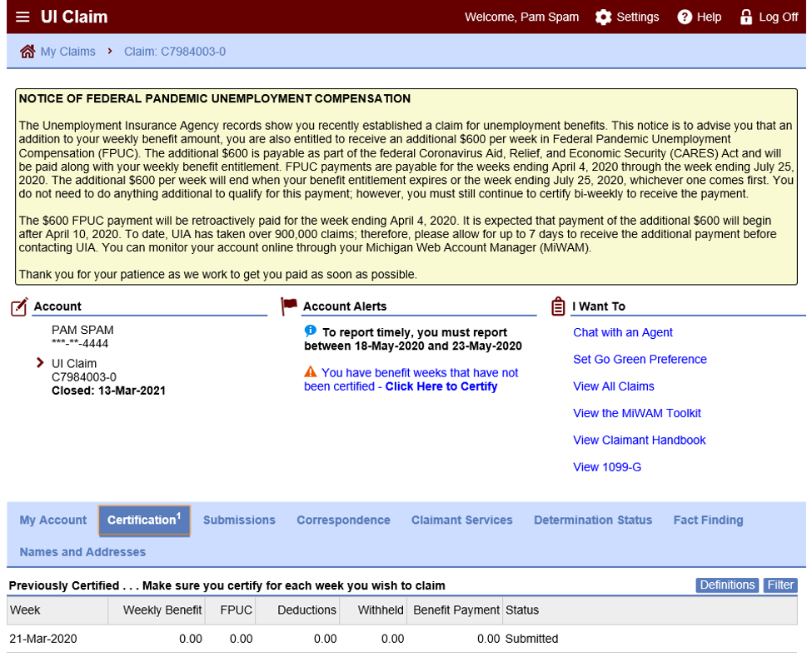Open View 1099-G link

[x=607, y=467]
